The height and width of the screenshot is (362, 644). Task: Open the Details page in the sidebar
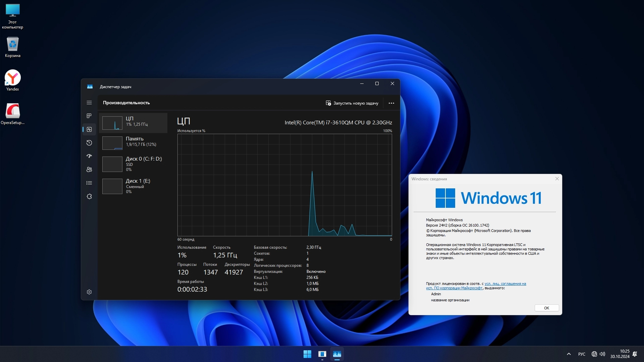click(89, 183)
